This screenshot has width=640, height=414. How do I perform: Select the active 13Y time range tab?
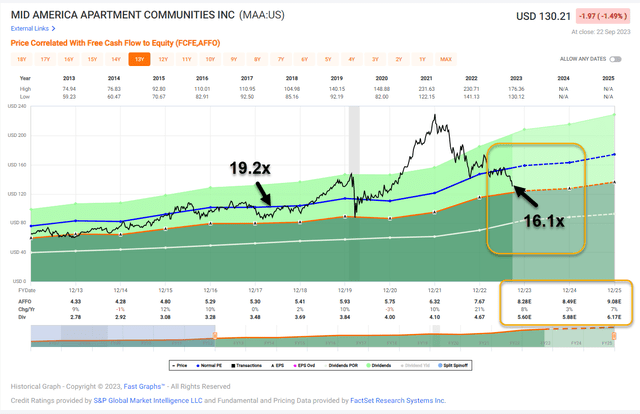(x=140, y=59)
